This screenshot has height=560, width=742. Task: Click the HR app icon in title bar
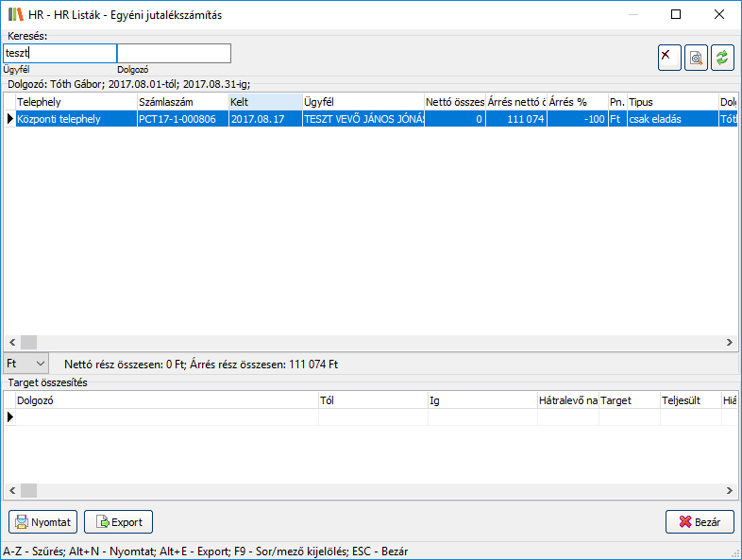[14, 15]
